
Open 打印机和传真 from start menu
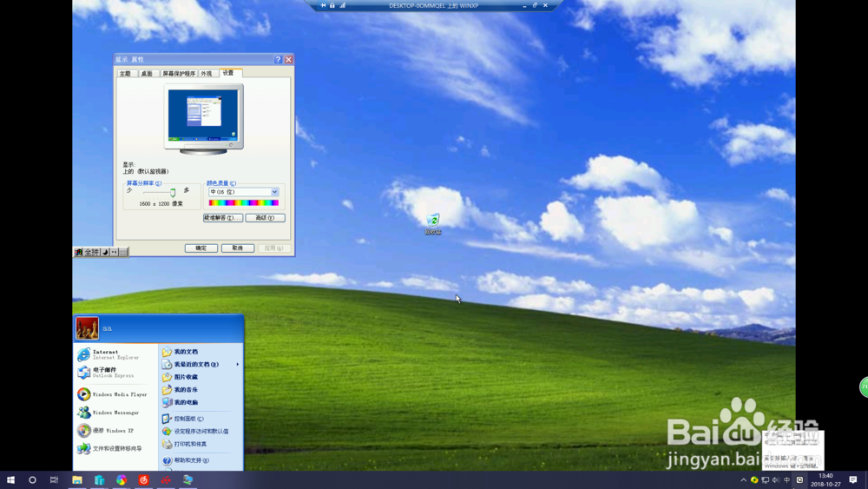pyautogui.click(x=184, y=444)
